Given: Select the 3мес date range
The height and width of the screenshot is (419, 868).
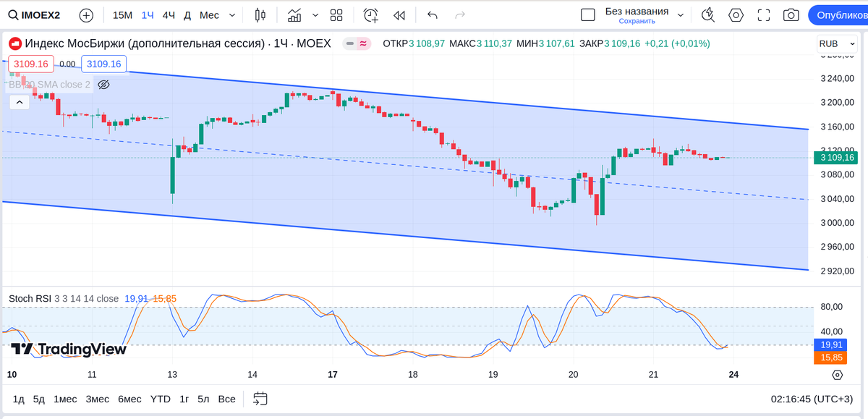Looking at the screenshot, I should [x=98, y=399].
